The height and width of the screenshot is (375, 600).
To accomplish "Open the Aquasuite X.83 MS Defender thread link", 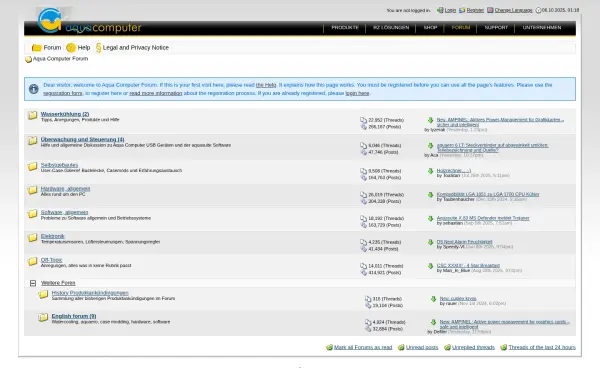I will pos(483,218).
